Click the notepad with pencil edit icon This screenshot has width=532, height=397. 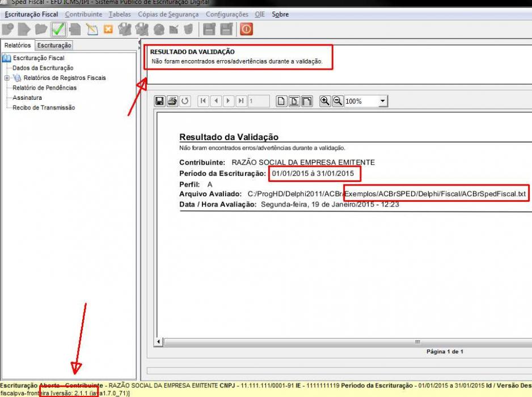[x=92, y=29]
